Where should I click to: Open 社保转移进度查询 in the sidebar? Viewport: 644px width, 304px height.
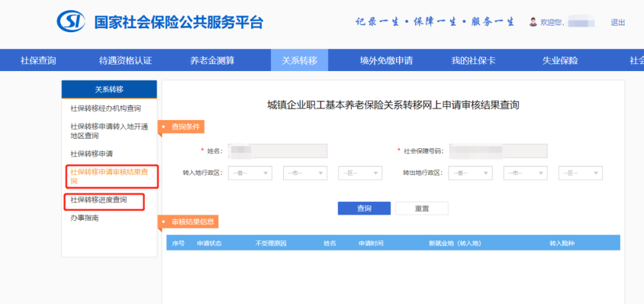coord(99,200)
